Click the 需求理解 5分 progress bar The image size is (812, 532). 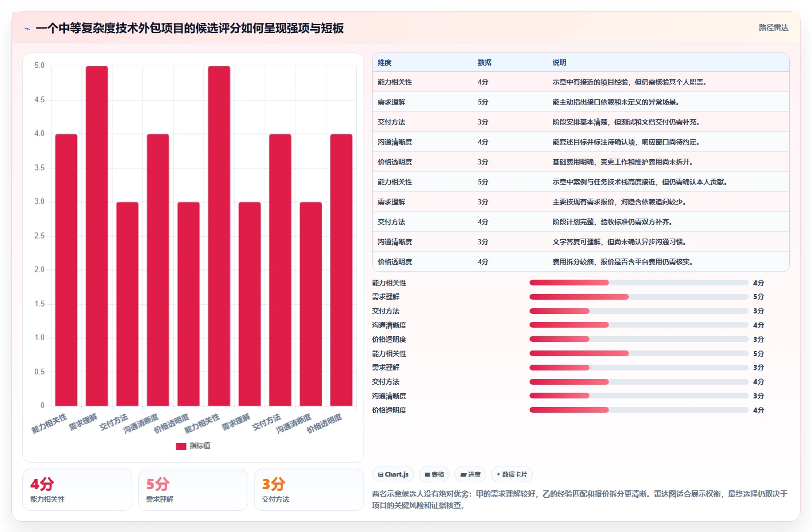point(639,297)
